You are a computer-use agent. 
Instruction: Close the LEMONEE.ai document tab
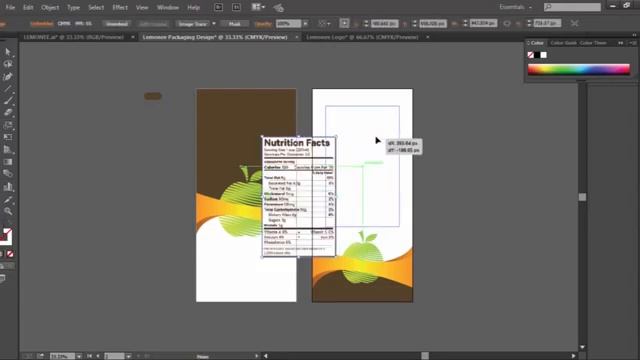pyautogui.click(x=133, y=37)
